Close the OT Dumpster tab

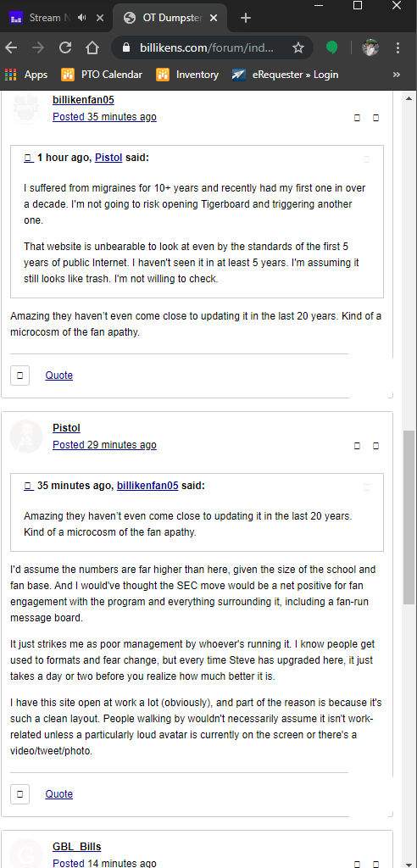pyautogui.click(x=214, y=18)
